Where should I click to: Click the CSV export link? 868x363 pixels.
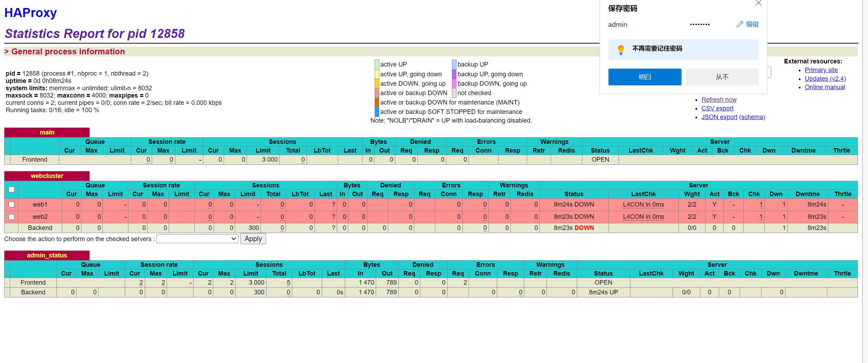717,108
